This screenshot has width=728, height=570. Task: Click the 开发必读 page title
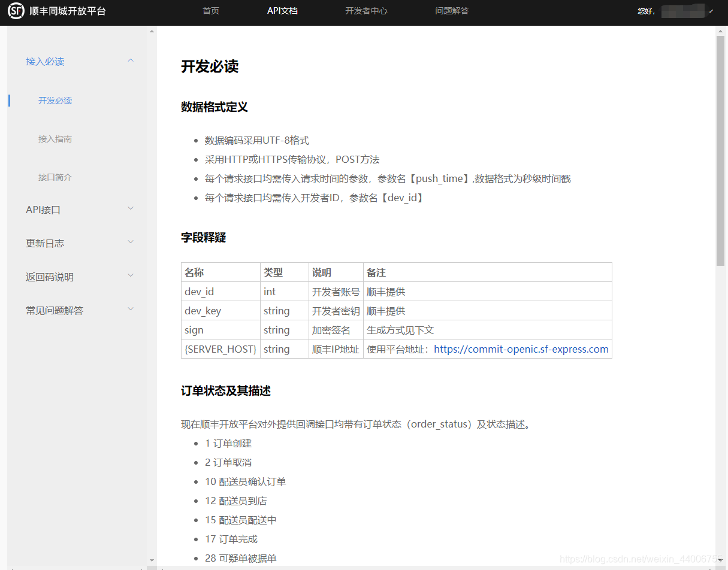tap(210, 66)
